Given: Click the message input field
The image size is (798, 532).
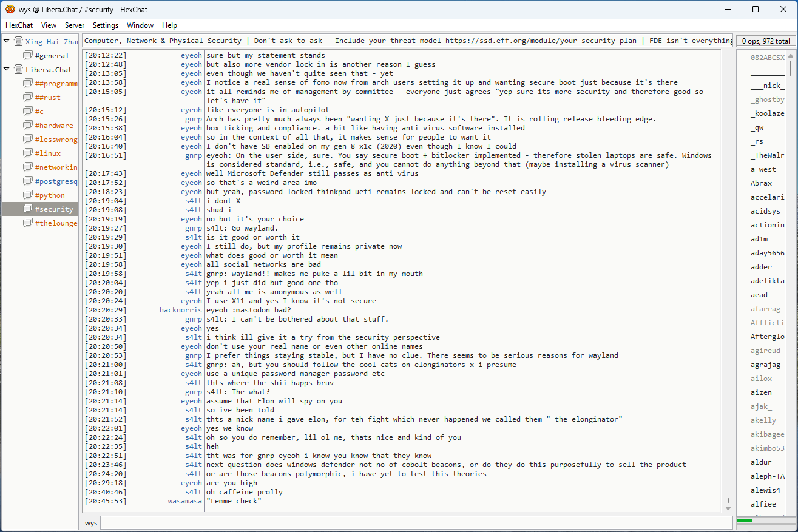Looking at the screenshot, I should click(416, 522).
